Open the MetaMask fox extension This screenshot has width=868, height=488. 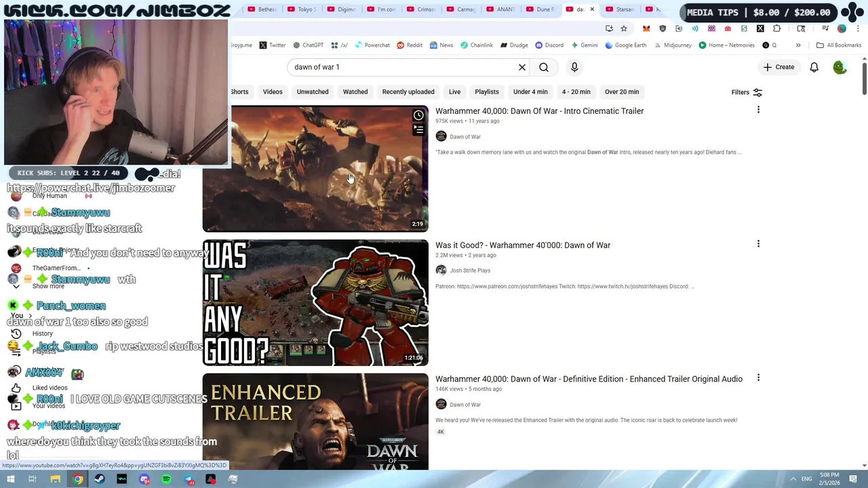tap(646, 28)
